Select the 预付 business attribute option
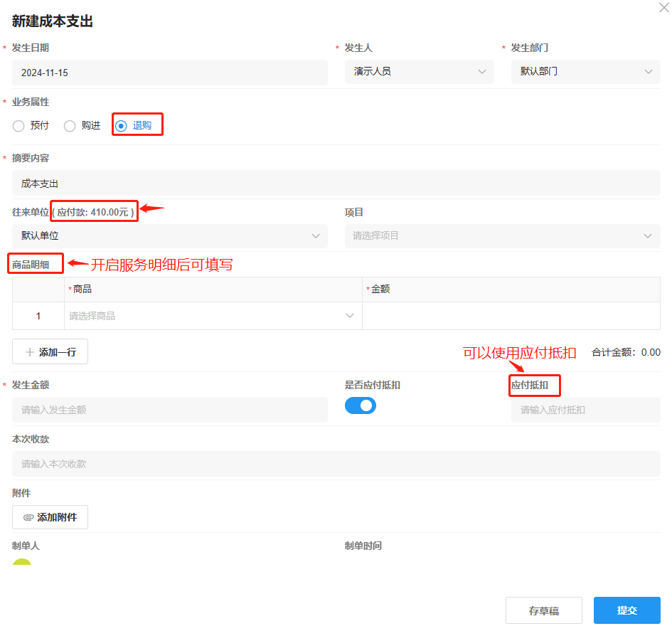 18,125
